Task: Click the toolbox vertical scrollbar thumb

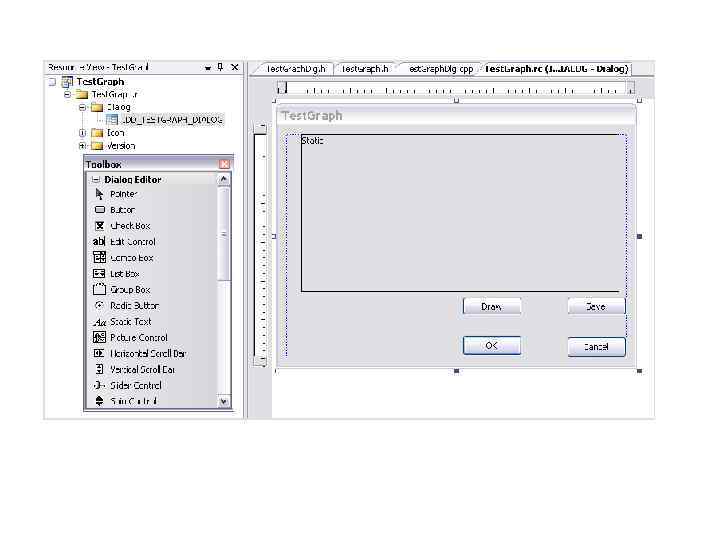Action: click(224, 233)
